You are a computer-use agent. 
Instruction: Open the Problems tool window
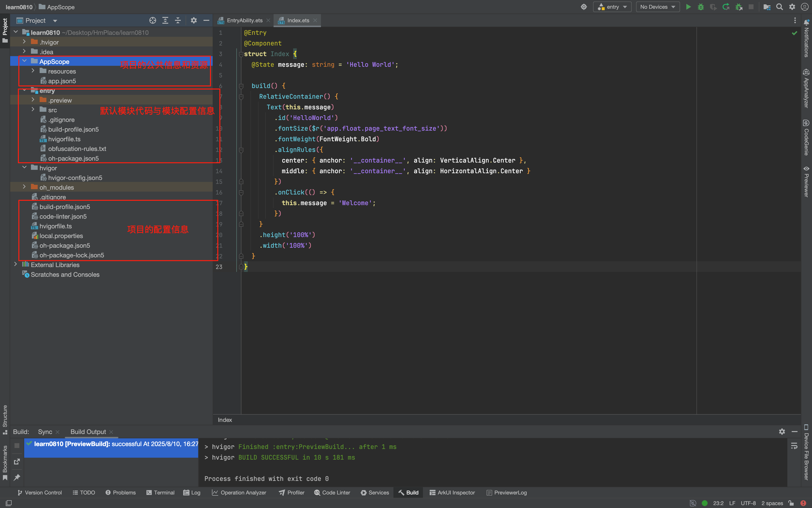click(120, 493)
